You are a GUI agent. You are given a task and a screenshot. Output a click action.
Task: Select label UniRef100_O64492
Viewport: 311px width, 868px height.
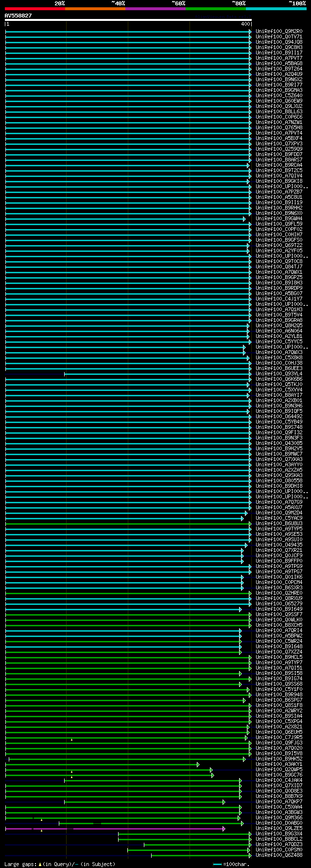(279, 416)
